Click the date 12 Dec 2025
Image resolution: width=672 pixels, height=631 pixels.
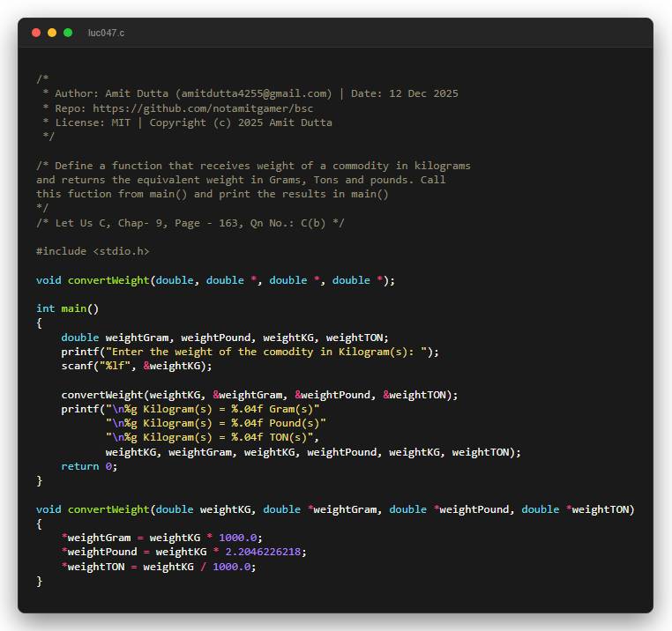[x=423, y=93]
